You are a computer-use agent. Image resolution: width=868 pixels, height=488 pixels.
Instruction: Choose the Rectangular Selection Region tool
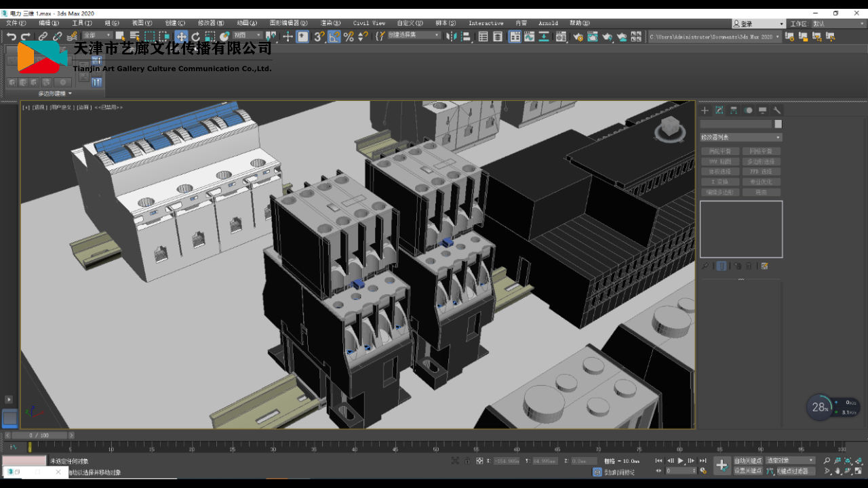pyautogui.click(x=149, y=37)
